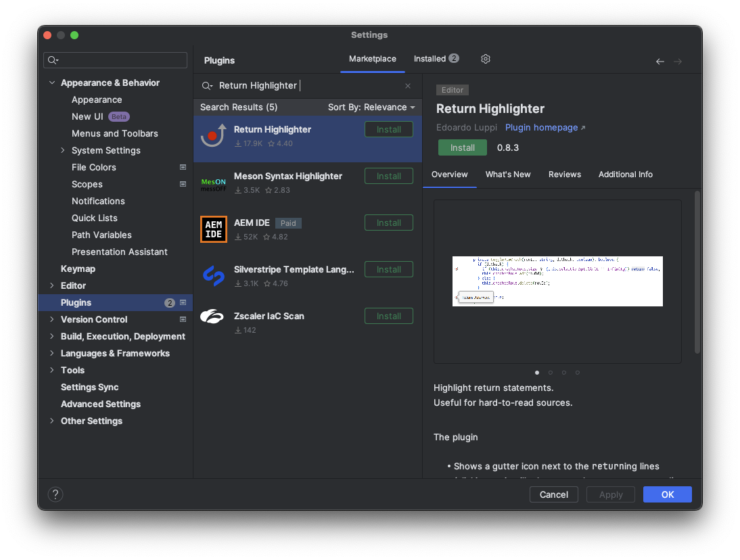
Task: Install the AEM IDE plugin
Action: [389, 223]
